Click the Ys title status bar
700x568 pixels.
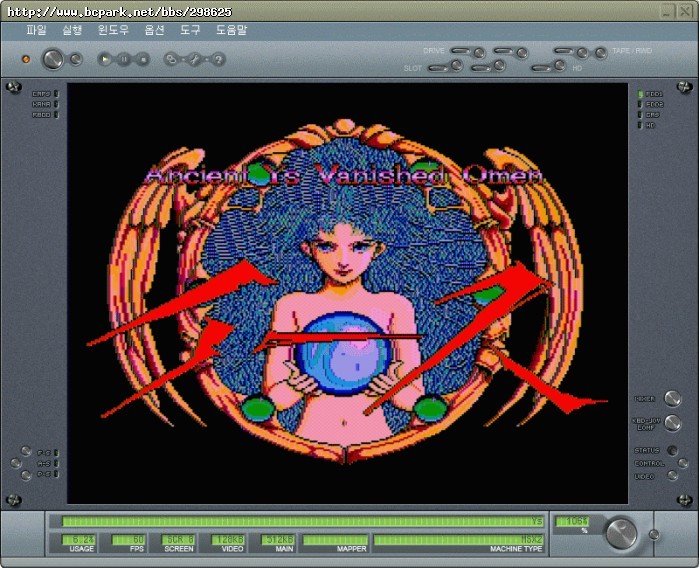tap(303, 522)
